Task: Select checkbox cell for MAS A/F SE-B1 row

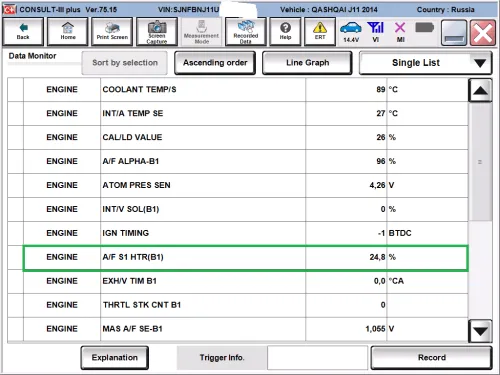Action: pos(16,329)
